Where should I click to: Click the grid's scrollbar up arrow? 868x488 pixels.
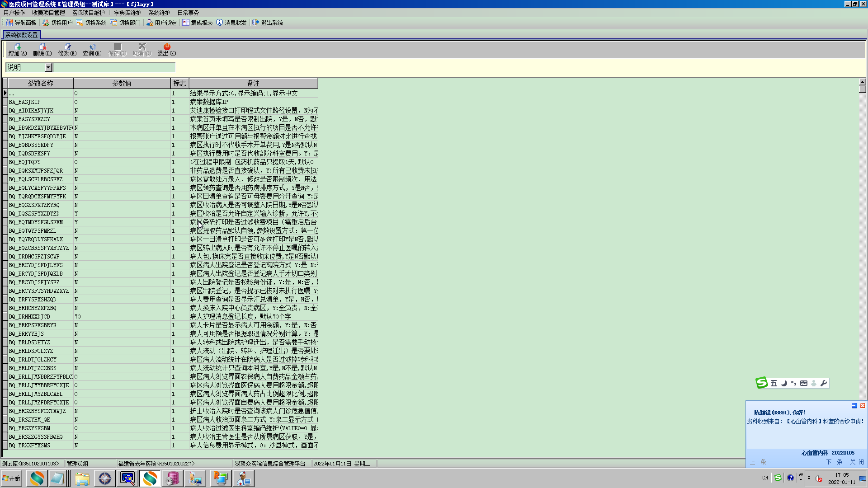(x=862, y=82)
